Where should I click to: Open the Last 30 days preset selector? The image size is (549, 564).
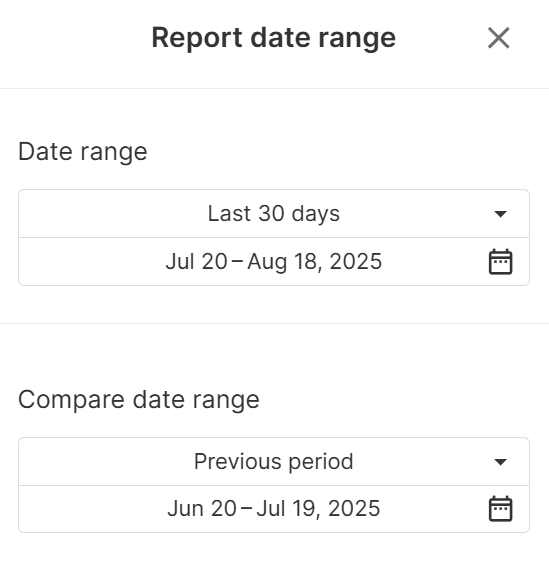274,214
